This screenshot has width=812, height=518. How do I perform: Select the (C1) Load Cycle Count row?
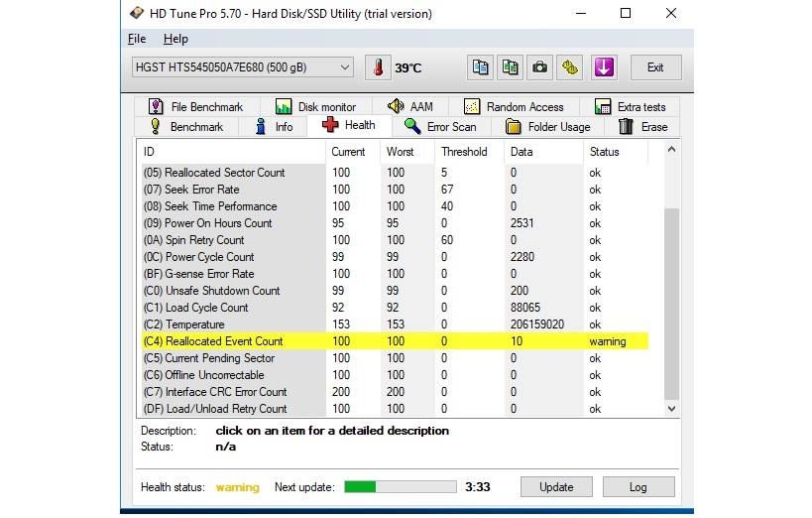coord(394,308)
